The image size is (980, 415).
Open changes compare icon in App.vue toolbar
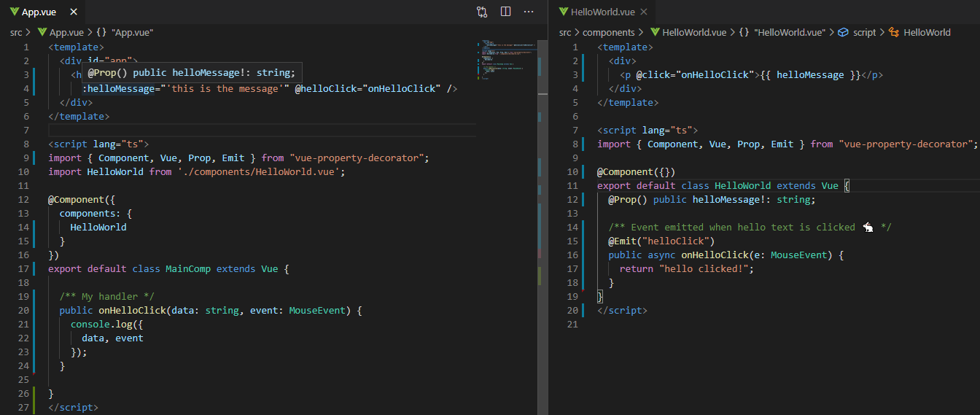pos(482,12)
